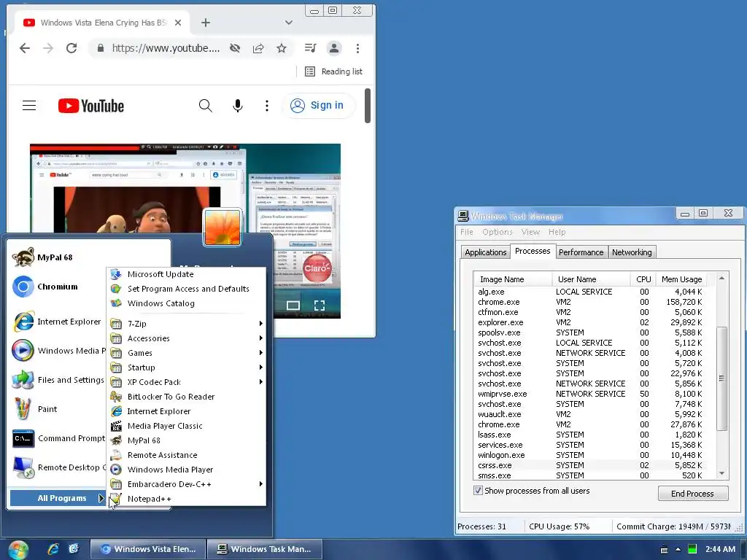
Task: Click the browser page vertical scrollbar
Action: pyautogui.click(x=368, y=106)
